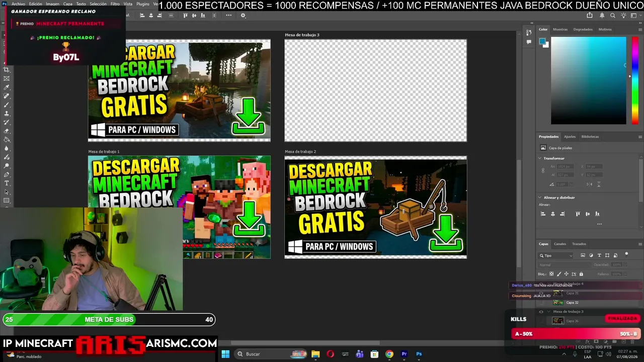Pick a shade in the color field
644x362 pixels.
tap(589, 80)
